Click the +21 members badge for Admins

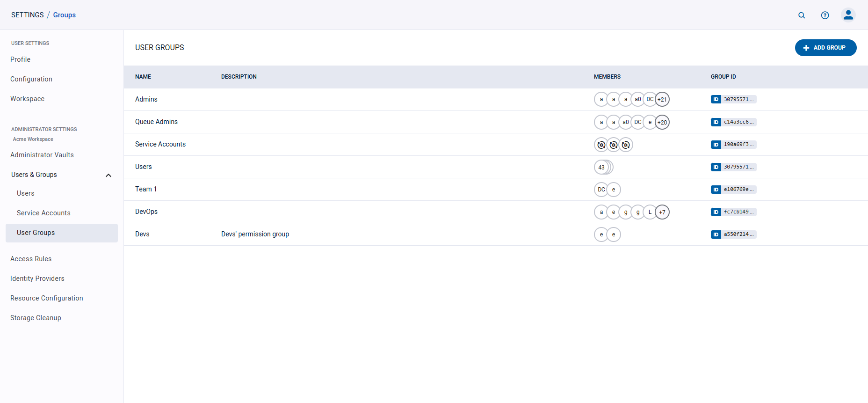point(662,99)
